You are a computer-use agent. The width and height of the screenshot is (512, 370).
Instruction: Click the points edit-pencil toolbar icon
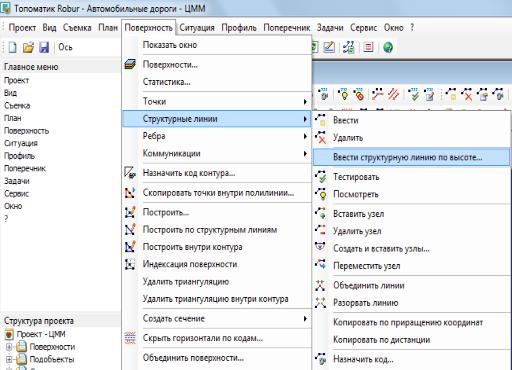(429, 95)
